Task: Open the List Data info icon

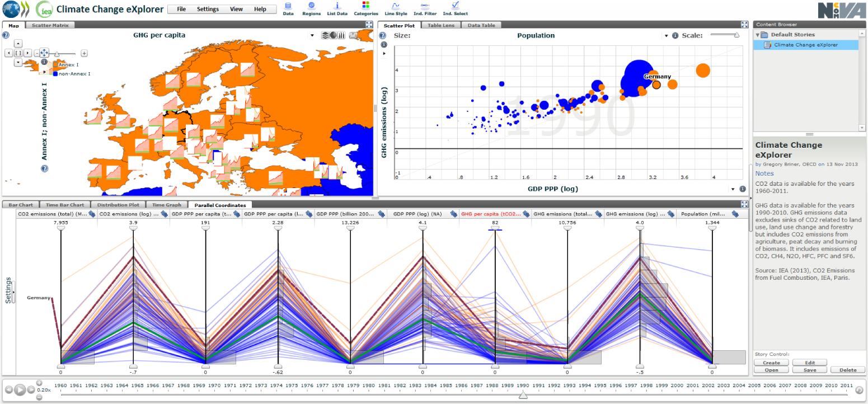Action: click(x=337, y=6)
